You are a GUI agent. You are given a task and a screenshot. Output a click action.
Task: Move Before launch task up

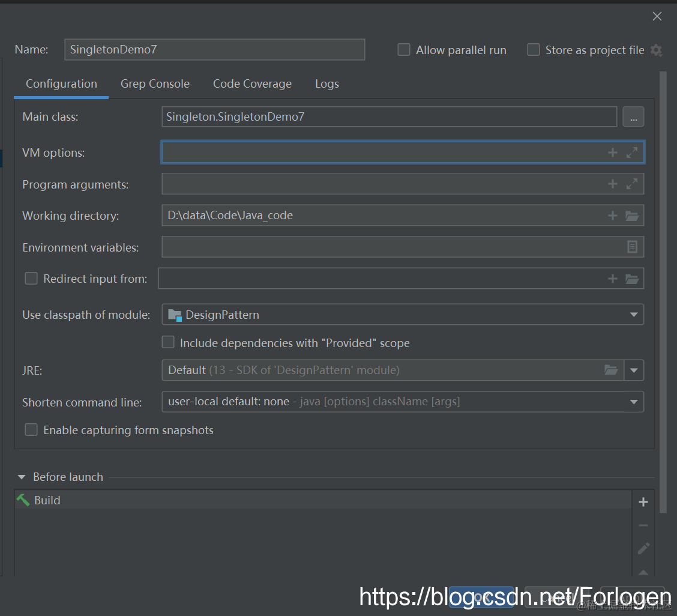point(643,572)
